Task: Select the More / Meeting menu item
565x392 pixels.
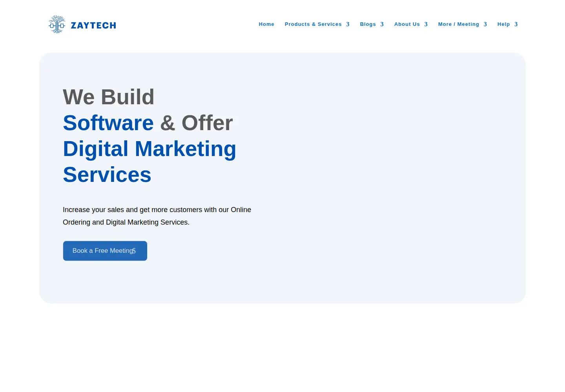Action: pos(459,24)
